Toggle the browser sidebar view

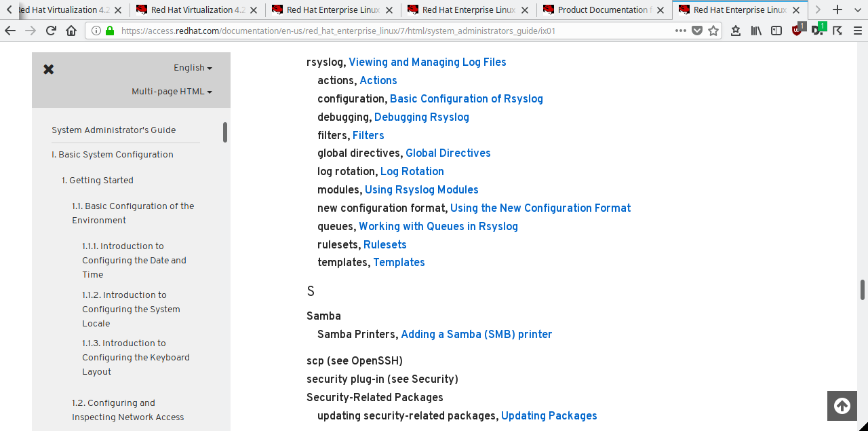(x=776, y=31)
